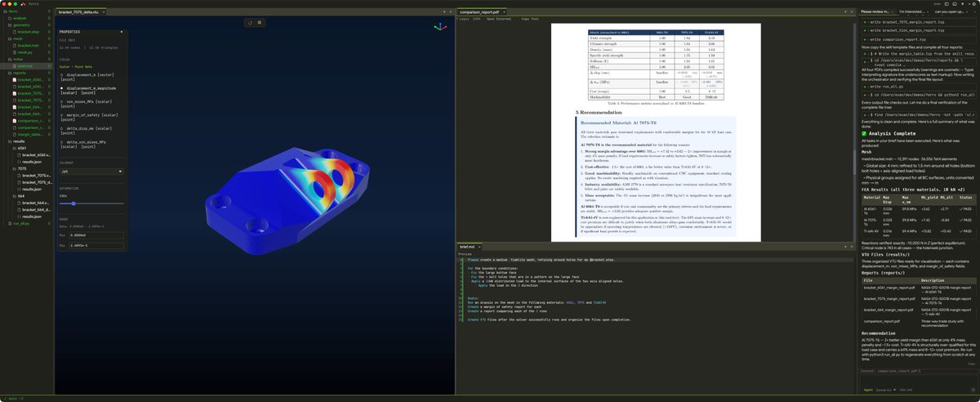
Task: Click Copy Text in PDF toolbar
Action: (x=530, y=19)
